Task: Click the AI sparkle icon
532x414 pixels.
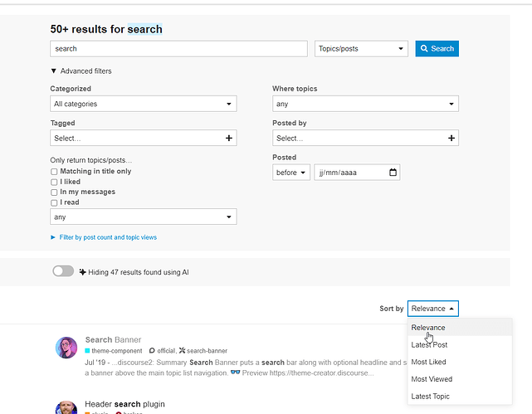Action: pos(82,272)
